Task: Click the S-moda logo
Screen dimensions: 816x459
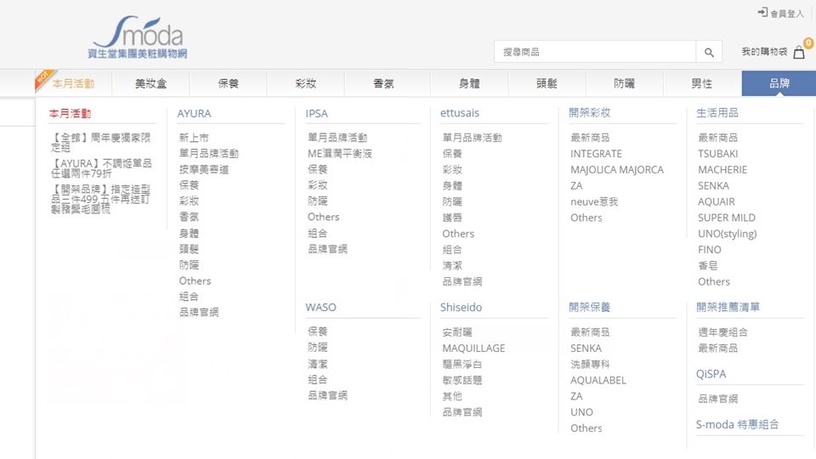Action: click(138, 36)
